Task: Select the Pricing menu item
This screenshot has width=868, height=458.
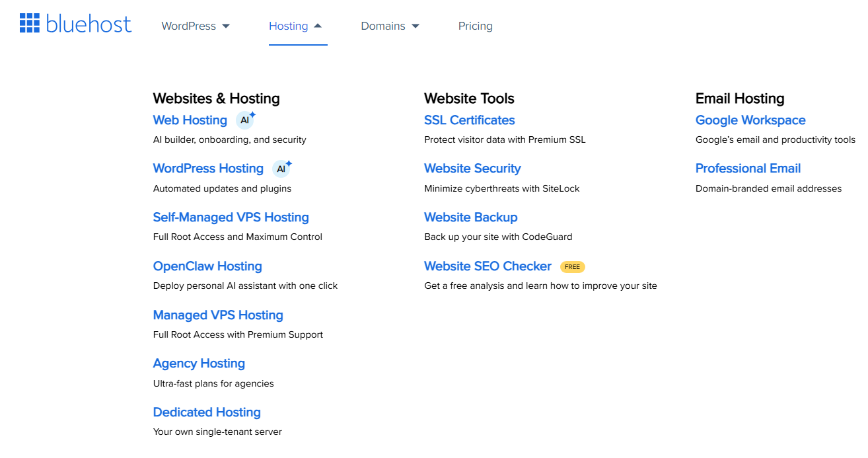Action: [475, 26]
